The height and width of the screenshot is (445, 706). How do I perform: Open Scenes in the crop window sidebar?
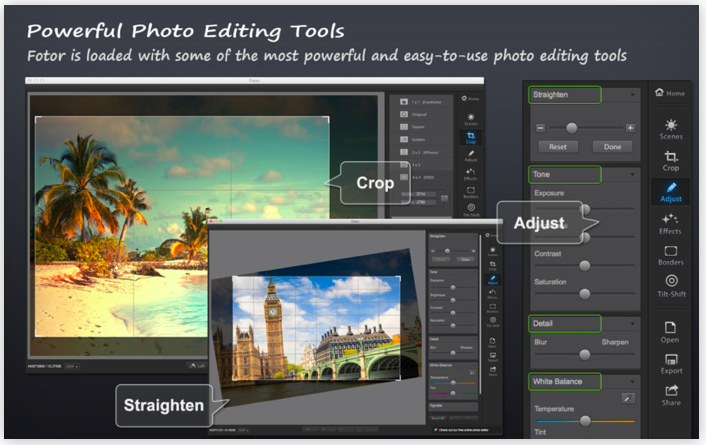click(x=471, y=119)
